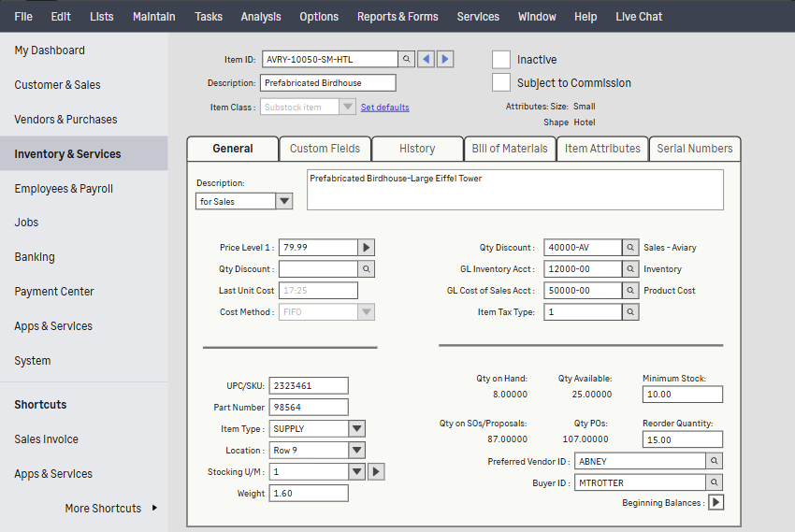Open the Location Row 9 dropdown
Viewport: 795px width, 532px height.
[x=356, y=451]
